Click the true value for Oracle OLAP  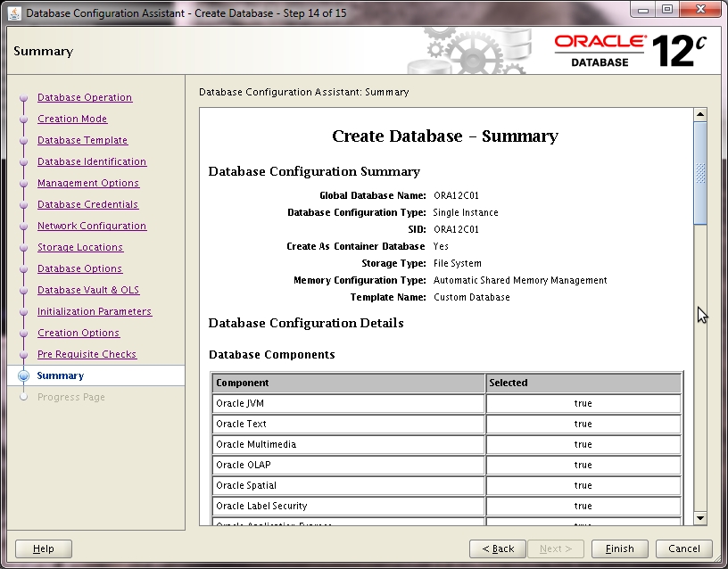(x=583, y=465)
